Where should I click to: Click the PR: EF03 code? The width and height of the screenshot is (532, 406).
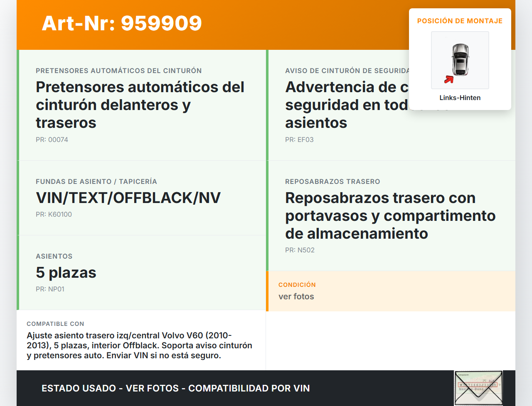point(299,139)
